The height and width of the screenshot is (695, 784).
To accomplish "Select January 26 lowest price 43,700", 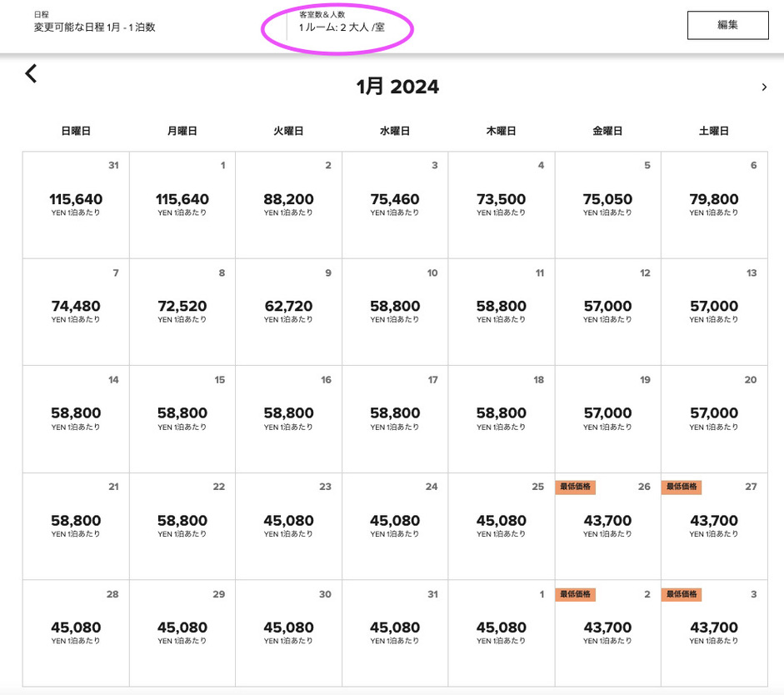I will point(607,526).
